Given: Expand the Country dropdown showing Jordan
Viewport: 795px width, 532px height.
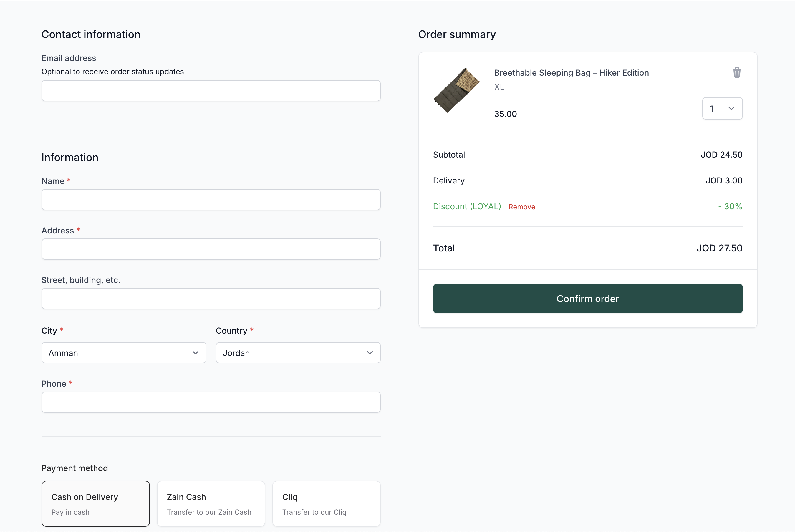Looking at the screenshot, I should coord(298,353).
